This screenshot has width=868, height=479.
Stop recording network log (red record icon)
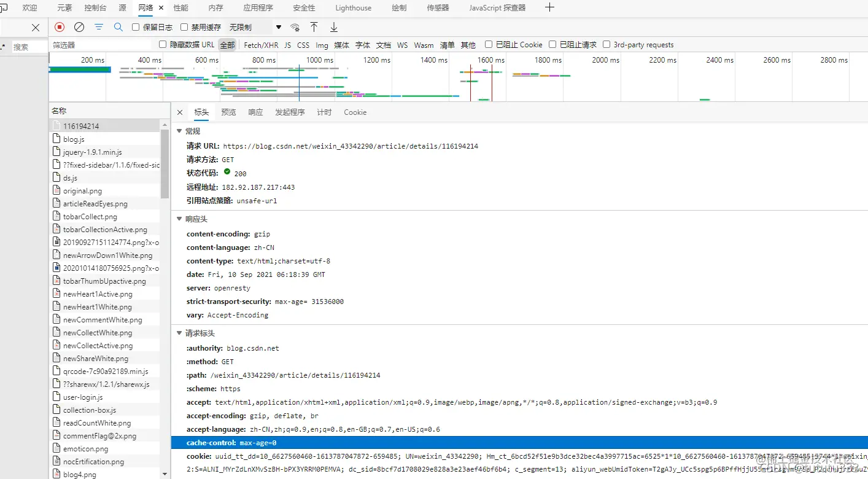tap(60, 27)
